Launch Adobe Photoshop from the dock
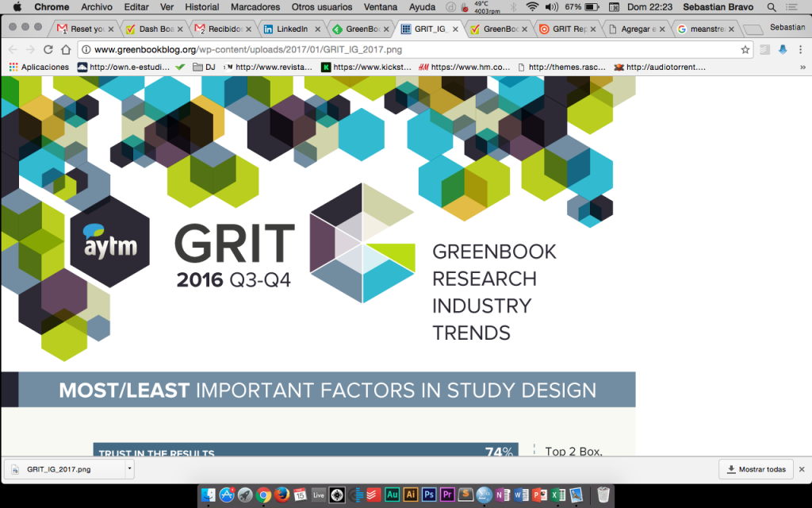The width and height of the screenshot is (812, 508). point(429,495)
